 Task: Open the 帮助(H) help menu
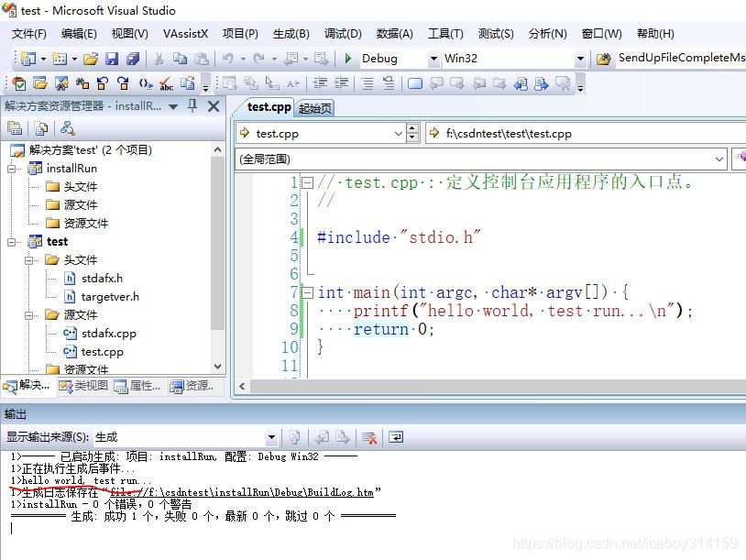click(x=655, y=34)
